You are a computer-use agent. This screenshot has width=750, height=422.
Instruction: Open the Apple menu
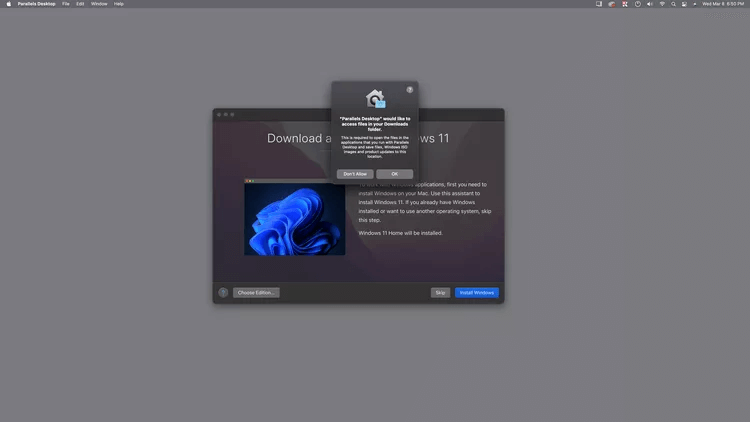(x=9, y=4)
